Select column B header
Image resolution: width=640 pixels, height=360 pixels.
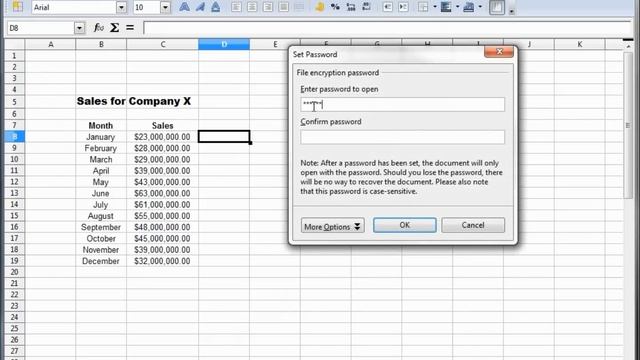(101, 44)
